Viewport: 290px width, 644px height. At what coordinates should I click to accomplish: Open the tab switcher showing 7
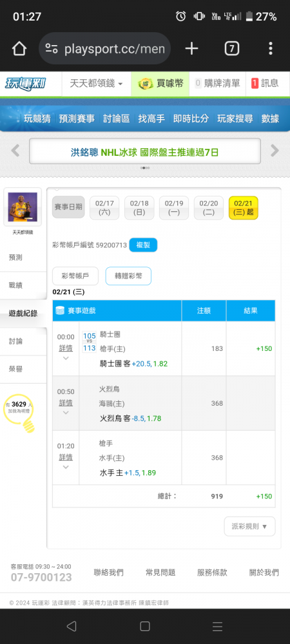(231, 49)
